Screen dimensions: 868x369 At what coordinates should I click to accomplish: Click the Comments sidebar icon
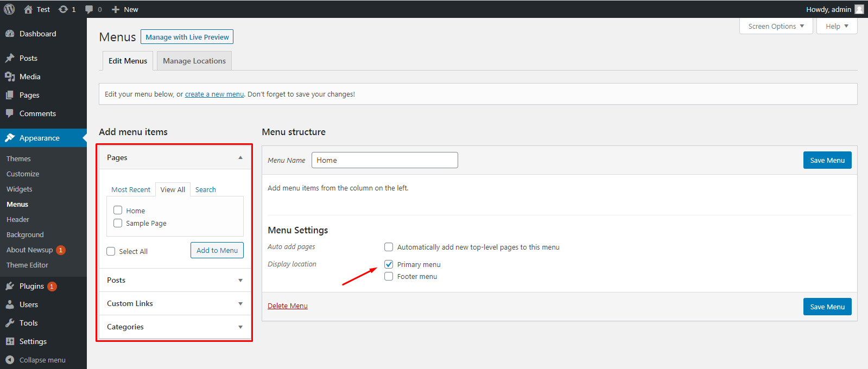point(10,113)
